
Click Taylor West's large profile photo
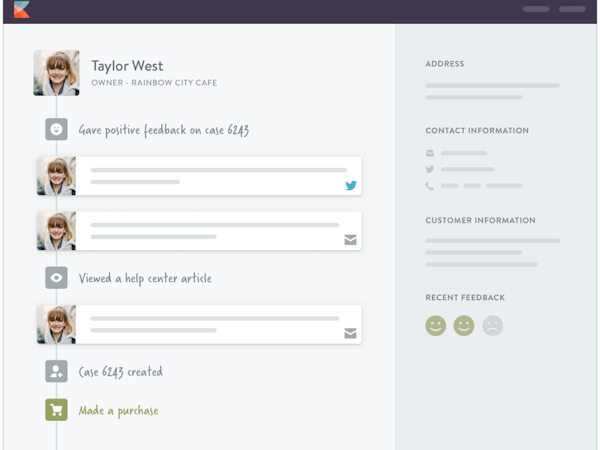[x=56, y=72]
